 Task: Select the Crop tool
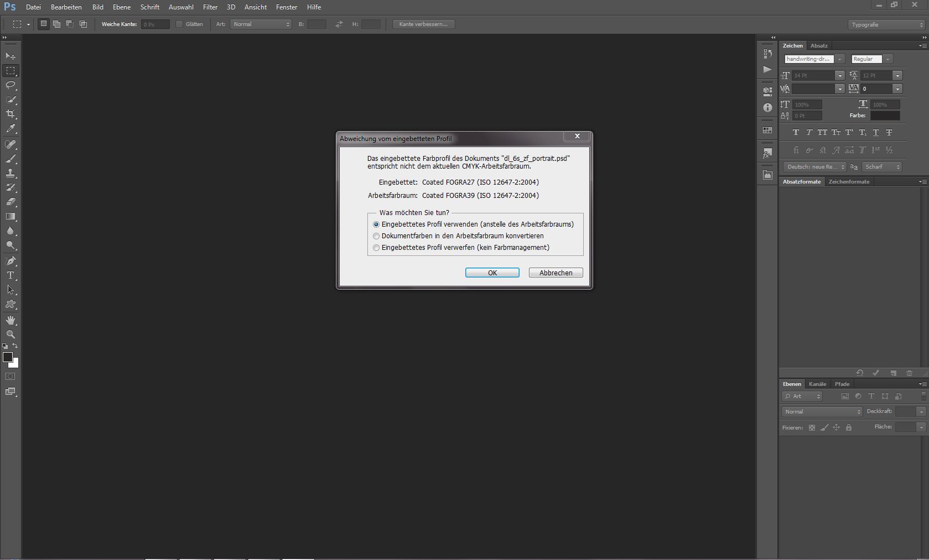pyautogui.click(x=11, y=114)
